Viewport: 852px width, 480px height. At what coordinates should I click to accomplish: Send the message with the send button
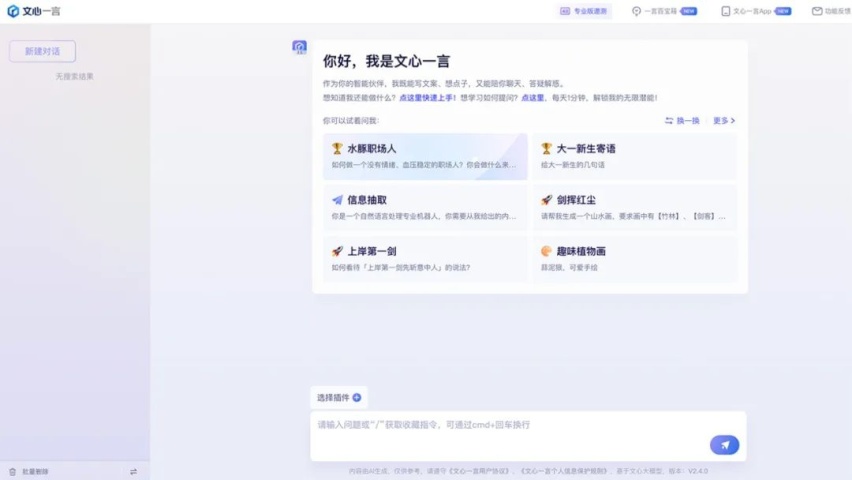724,445
